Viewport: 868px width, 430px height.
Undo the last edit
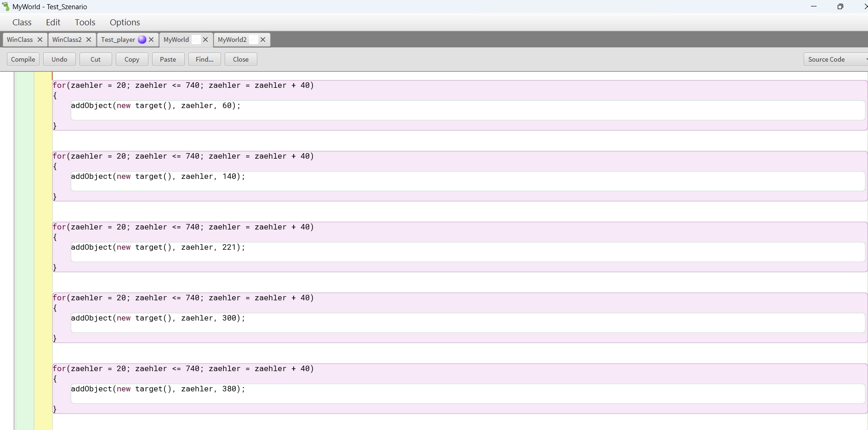coord(59,59)
